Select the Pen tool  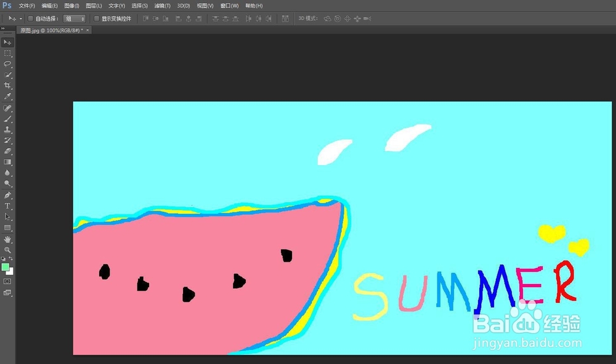click(7, 195)
